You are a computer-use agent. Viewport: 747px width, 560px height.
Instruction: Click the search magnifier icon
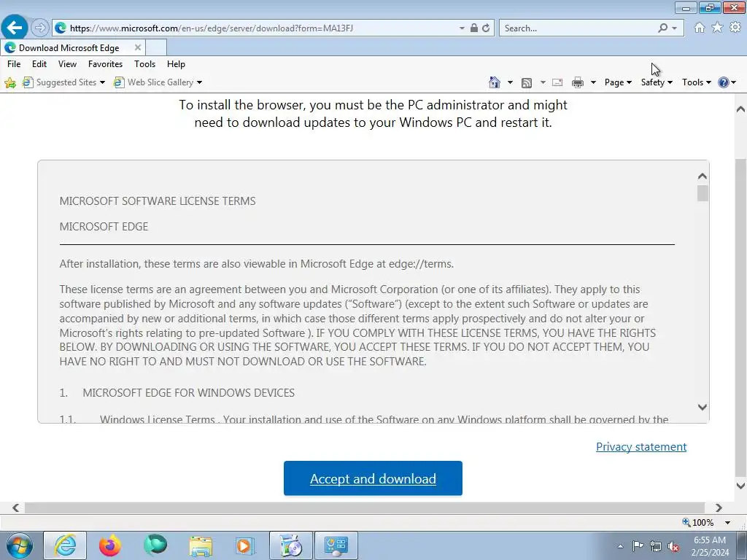(x=662, y=28)
